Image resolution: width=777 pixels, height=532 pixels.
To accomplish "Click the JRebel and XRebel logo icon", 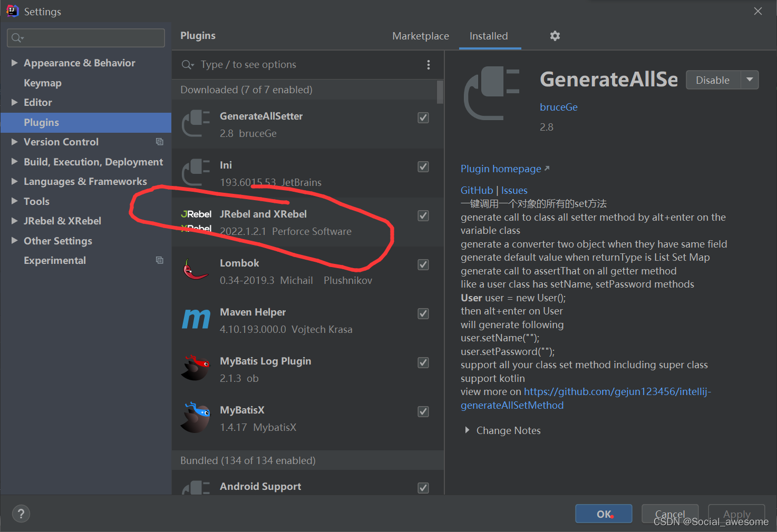I will pyautogui.click(x=196, y=221).
